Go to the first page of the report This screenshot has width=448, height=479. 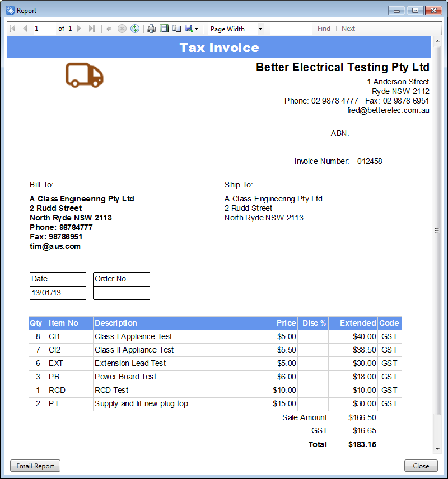point(12,29)
